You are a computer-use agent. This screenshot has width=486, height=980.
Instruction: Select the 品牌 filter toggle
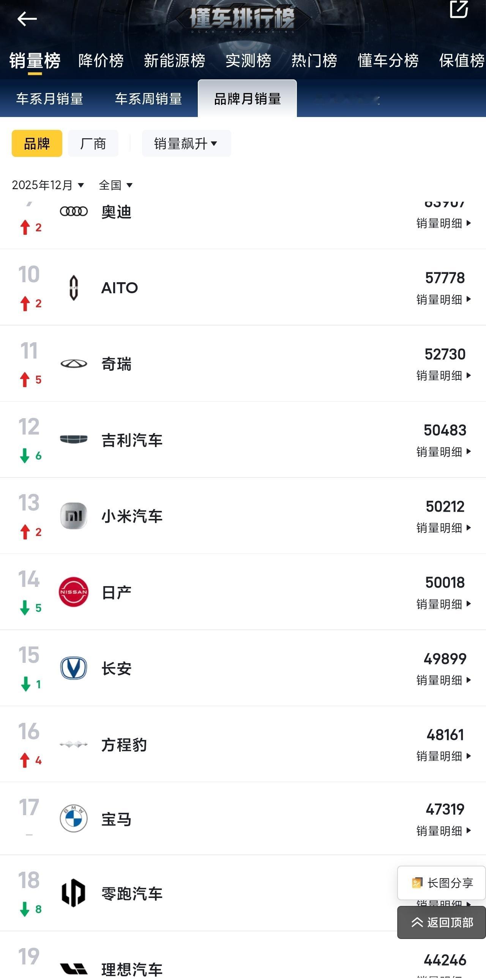click(x=37, y=144)
